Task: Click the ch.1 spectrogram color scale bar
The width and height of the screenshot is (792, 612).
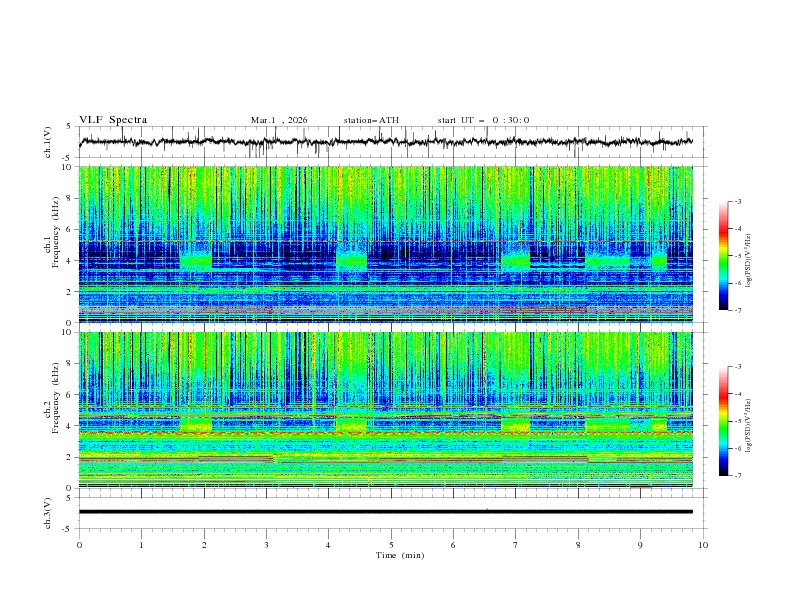Action: pos(723,256)
